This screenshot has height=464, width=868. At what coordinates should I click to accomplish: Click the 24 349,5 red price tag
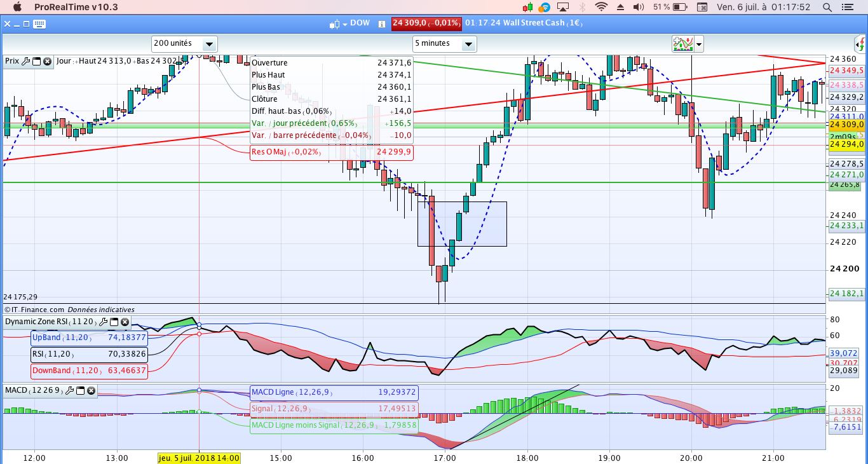[x=846, y=70]
